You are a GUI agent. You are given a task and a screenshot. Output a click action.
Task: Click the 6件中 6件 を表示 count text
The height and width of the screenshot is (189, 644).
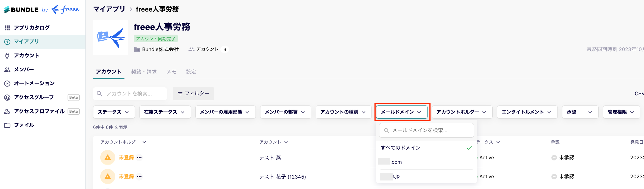coord(110,127)
